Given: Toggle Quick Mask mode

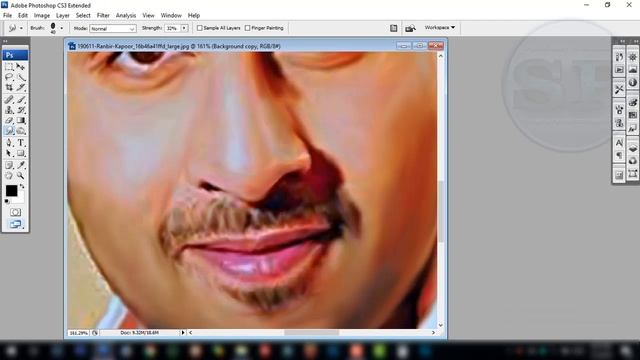Looking at the screenshot, I should 16,212.
